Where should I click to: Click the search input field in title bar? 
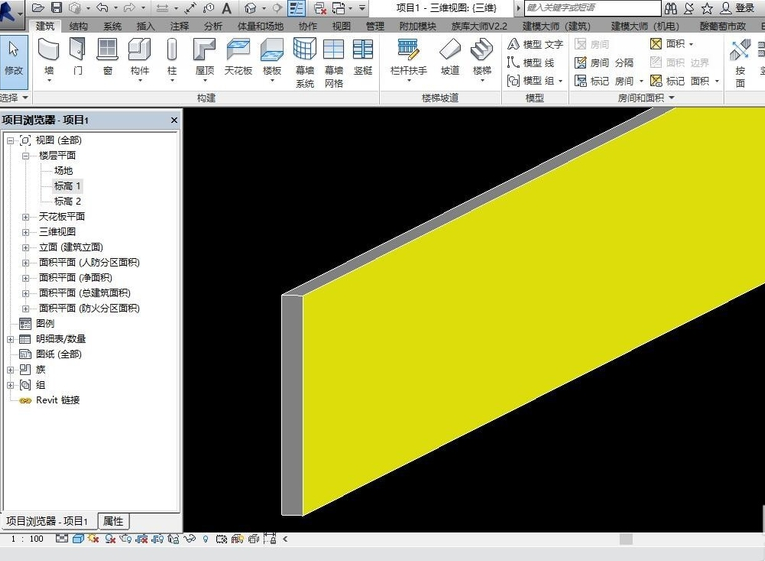(592, 8)
